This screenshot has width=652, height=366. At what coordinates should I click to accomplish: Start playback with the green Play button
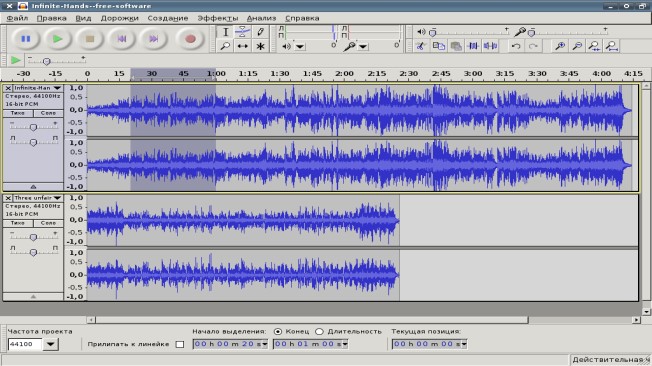point(57,39)
